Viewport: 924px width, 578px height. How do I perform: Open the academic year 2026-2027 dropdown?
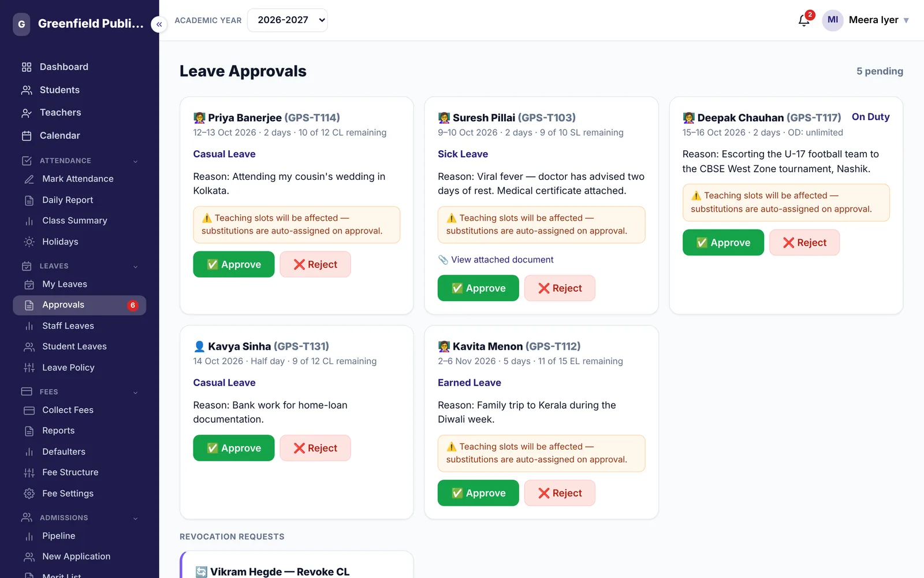pos(287,20)
